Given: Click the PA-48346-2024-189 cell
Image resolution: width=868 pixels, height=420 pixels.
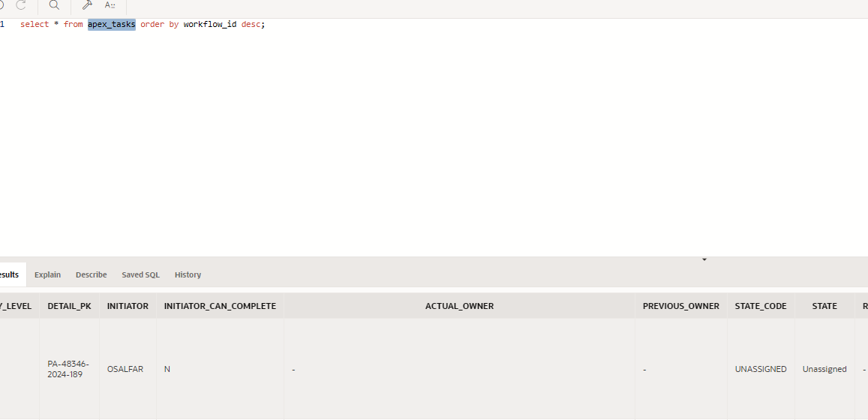Looking at the screenshot, I should pos(68,369).
